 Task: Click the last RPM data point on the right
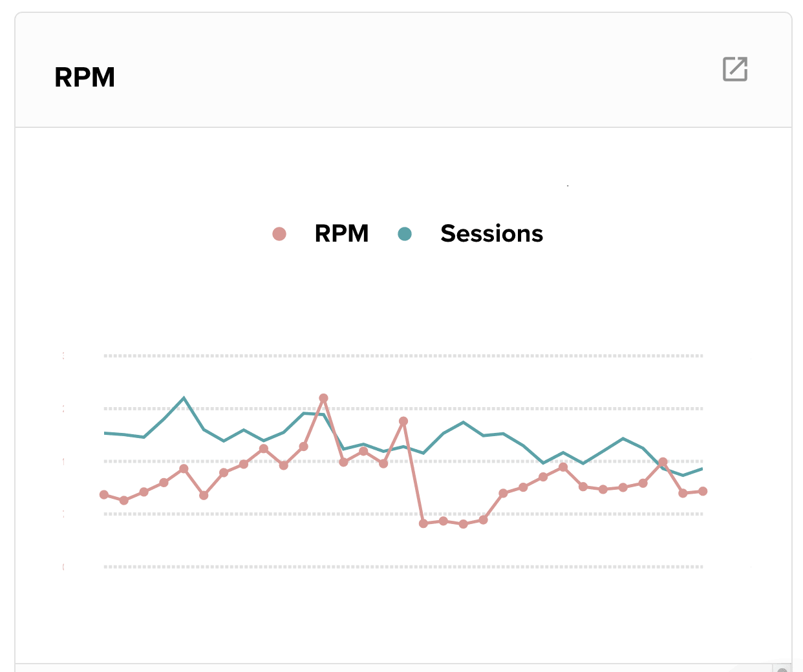[702, 491]
